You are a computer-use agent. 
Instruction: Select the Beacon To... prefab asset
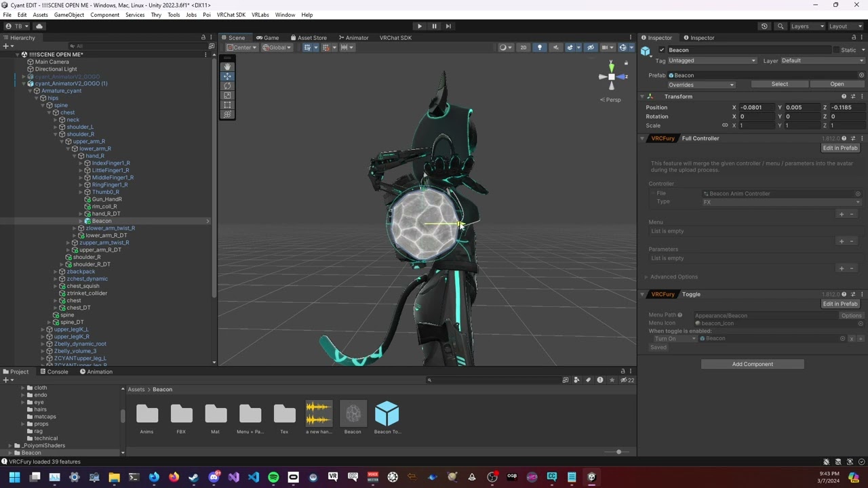pos(387,418)
